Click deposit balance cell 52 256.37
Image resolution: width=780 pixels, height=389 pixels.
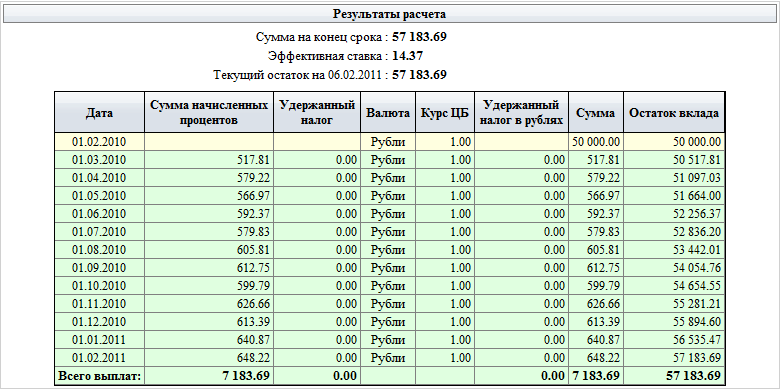click(x=674, y=214)
